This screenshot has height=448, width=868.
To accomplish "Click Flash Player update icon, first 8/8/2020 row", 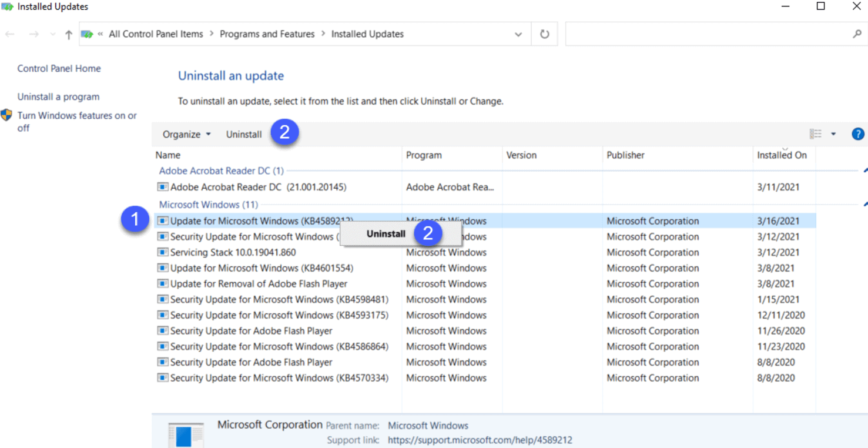I will pyautogui.click(x=163, y=362).
